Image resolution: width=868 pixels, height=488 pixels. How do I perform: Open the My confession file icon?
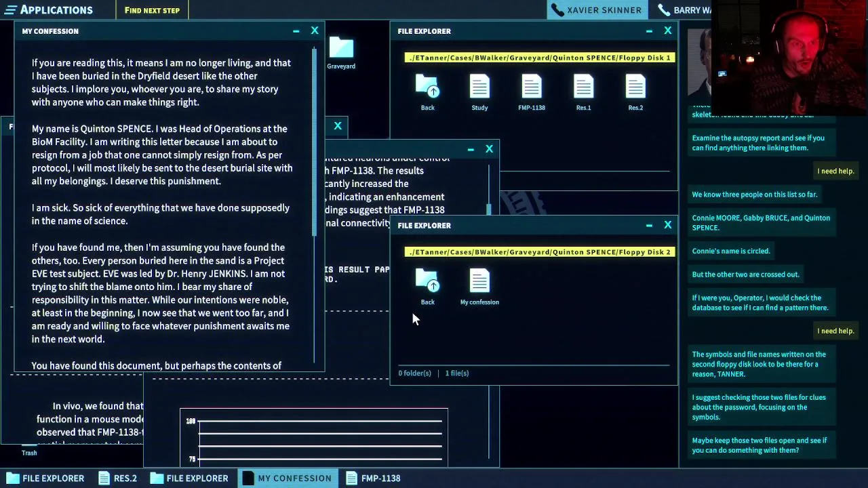point(479,287)
